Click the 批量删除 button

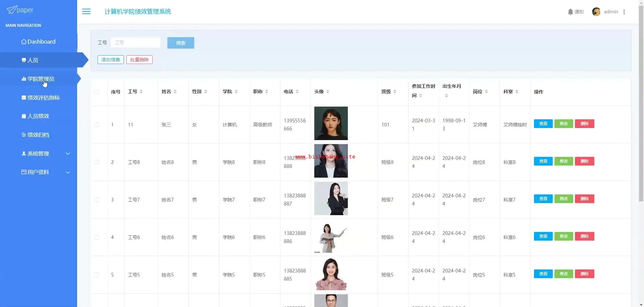point(140,60)
